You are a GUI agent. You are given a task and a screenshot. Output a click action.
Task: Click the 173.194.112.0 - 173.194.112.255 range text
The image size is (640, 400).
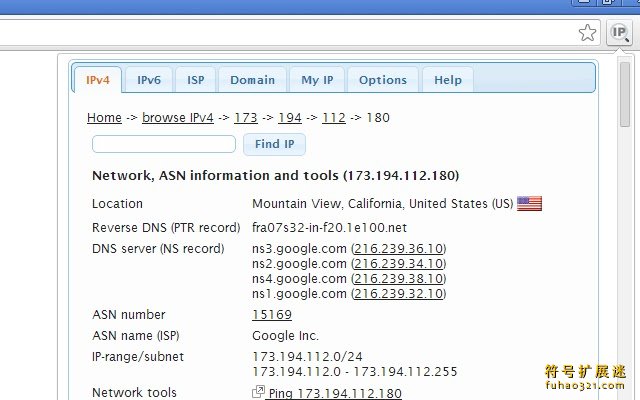coord(355,371)
